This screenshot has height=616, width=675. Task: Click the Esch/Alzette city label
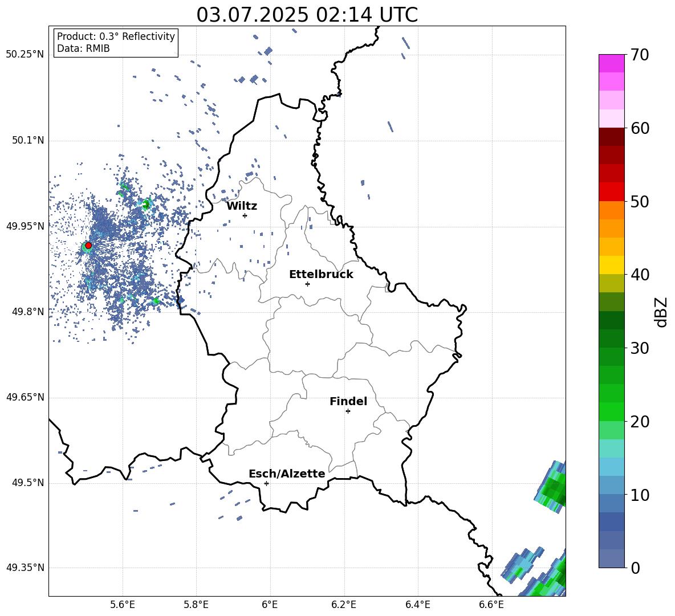[x=287, y=474]
